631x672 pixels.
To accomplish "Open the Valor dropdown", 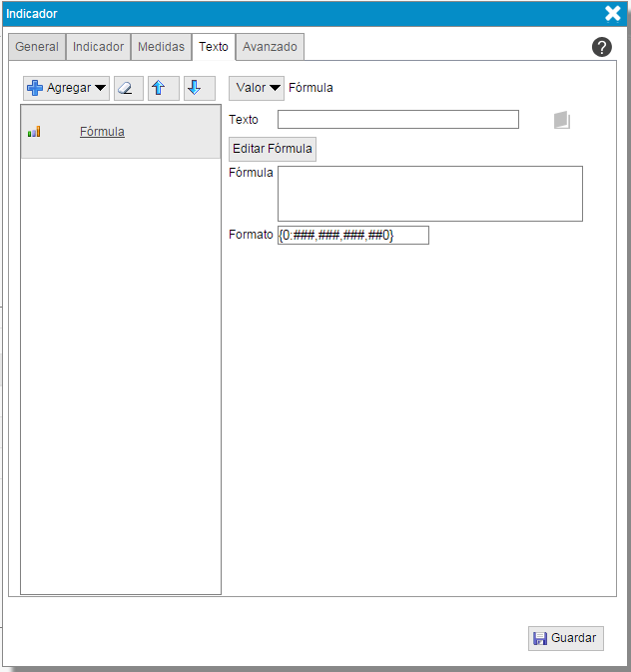I will click(x=257, y=88).
